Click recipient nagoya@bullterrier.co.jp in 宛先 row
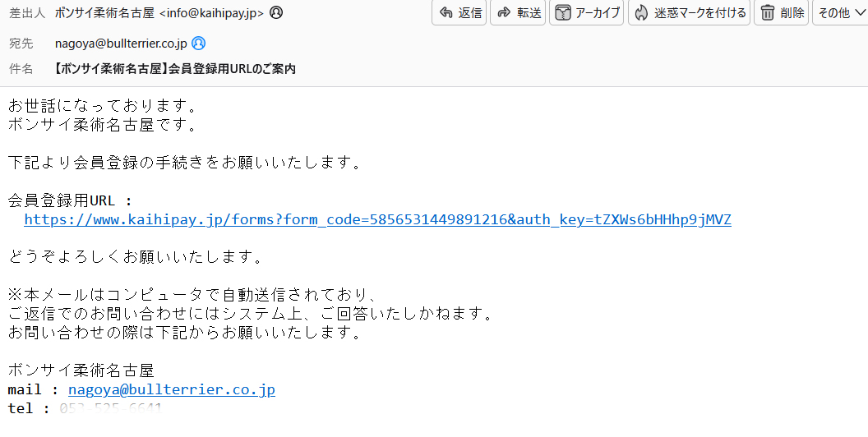 pos(121,44)
